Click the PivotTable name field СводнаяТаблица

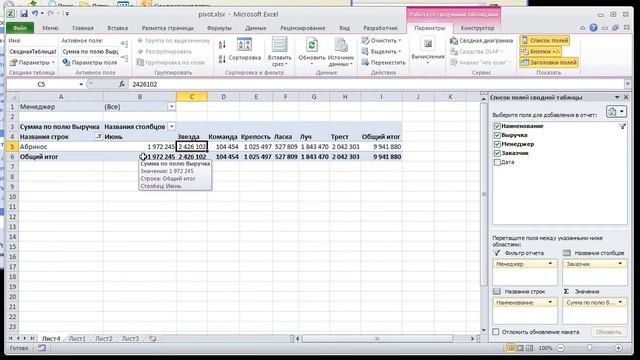point(33,51)
